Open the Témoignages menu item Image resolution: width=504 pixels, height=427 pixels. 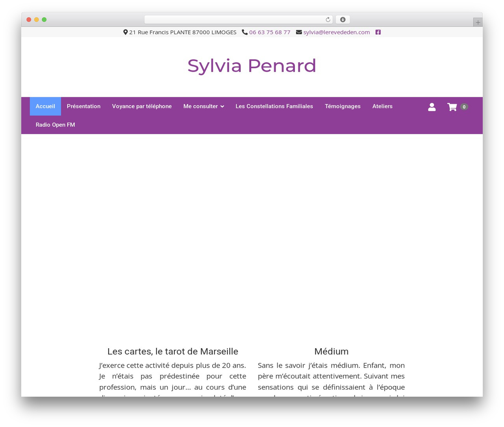coord(343,106)
